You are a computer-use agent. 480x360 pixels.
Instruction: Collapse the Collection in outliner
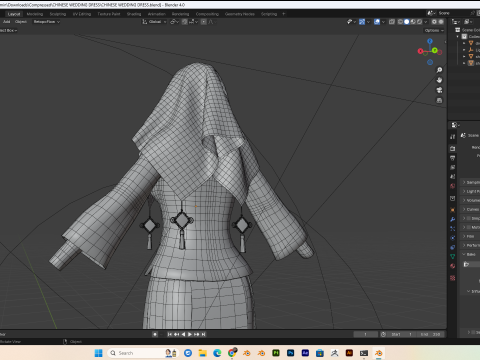(458, 36)
